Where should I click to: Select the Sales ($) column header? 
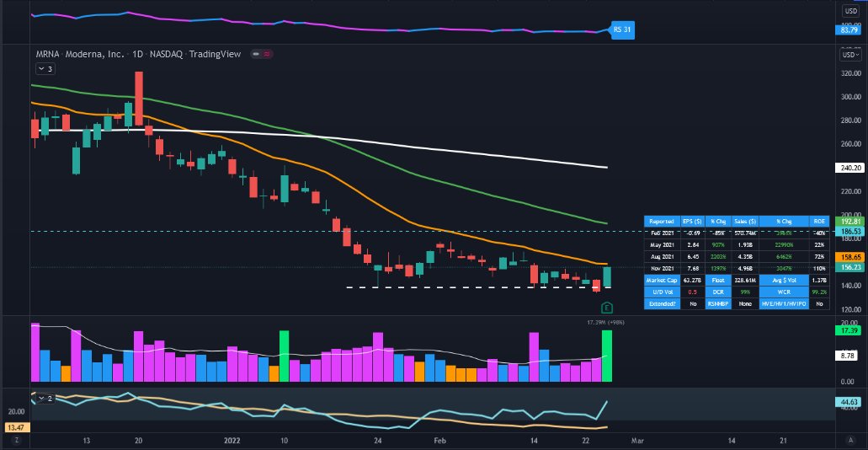coord(744,221)
